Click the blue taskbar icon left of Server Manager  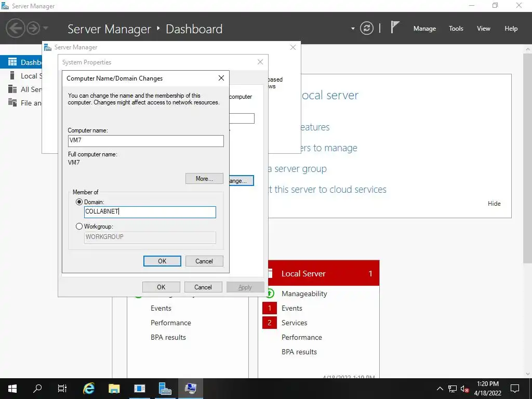coord(139,389)
